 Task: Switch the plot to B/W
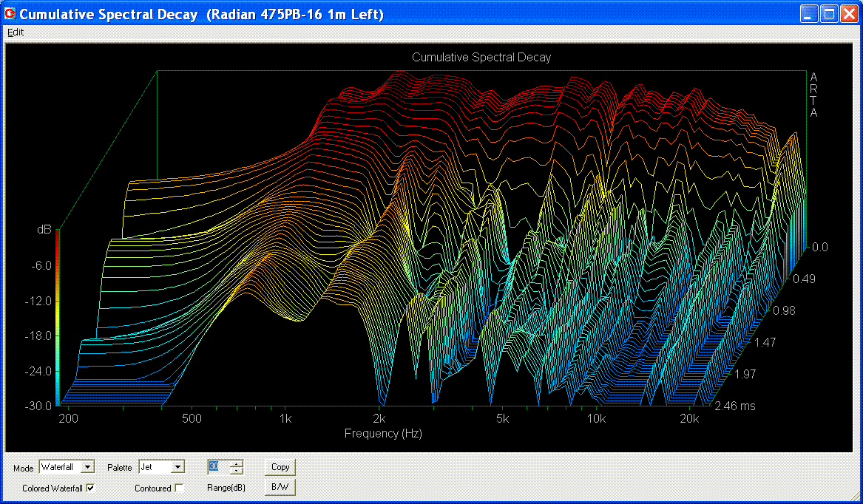pos(280,487)
